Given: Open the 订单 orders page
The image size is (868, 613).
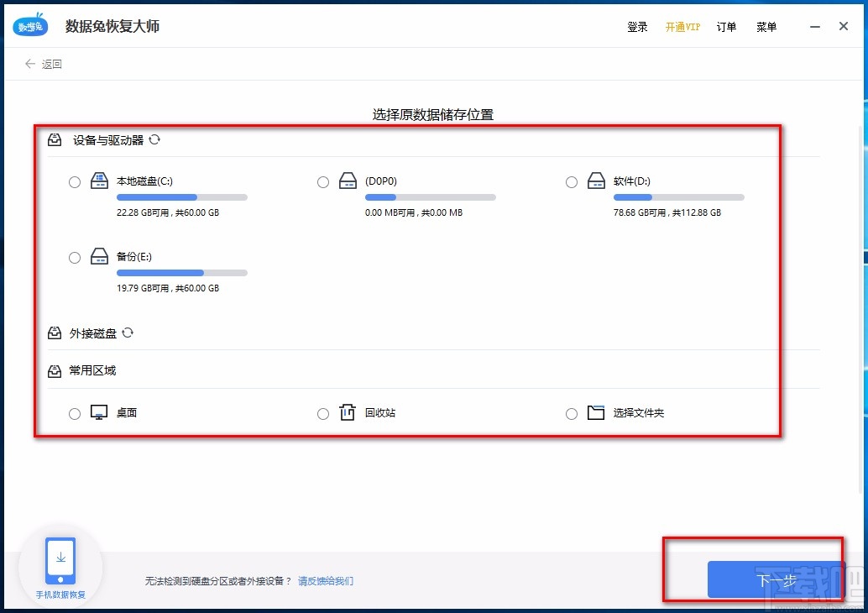Looking at the screenshot, I should pos(726,26).
